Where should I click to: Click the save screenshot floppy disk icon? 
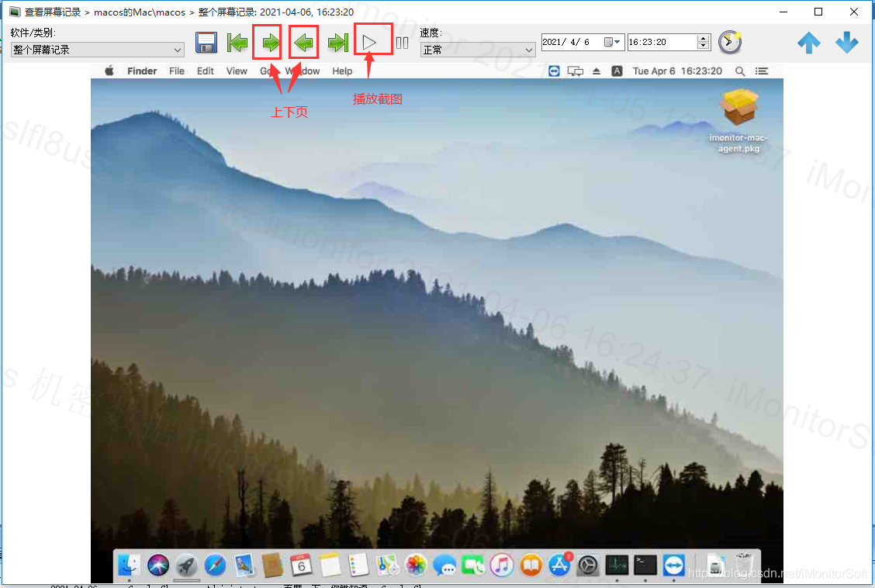tap(206, 43)
